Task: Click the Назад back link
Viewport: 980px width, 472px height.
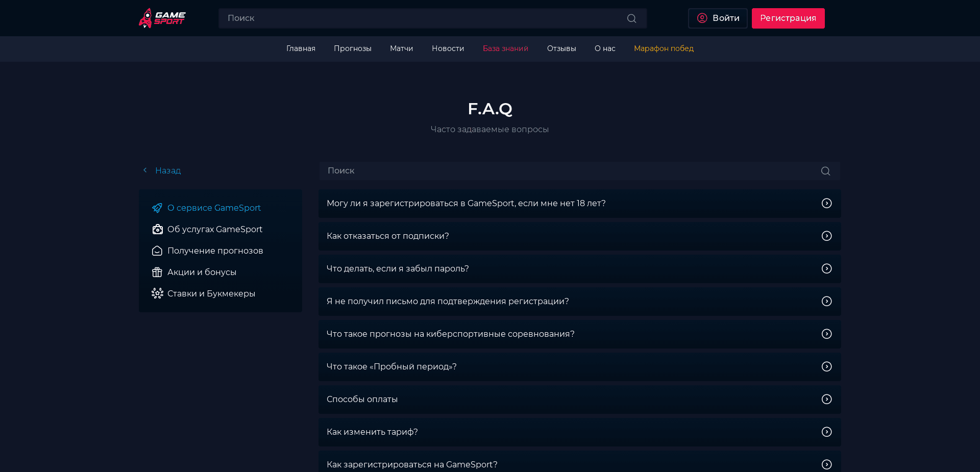Action: pos(162,170)
